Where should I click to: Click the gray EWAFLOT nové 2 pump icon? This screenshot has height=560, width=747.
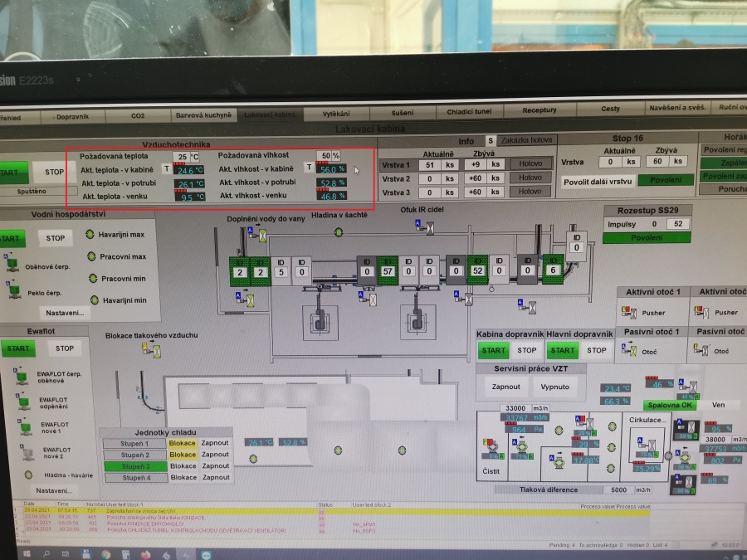click(x=27, y=452)
